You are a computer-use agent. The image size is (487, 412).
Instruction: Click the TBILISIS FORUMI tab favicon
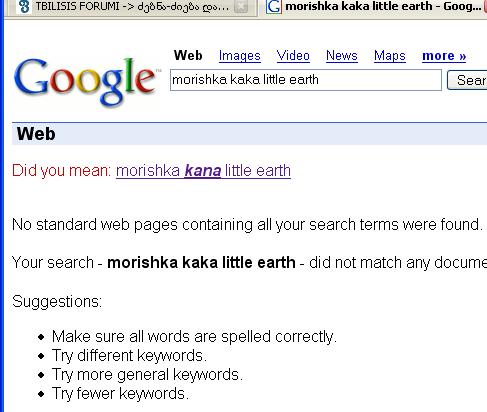pos(24,7)
